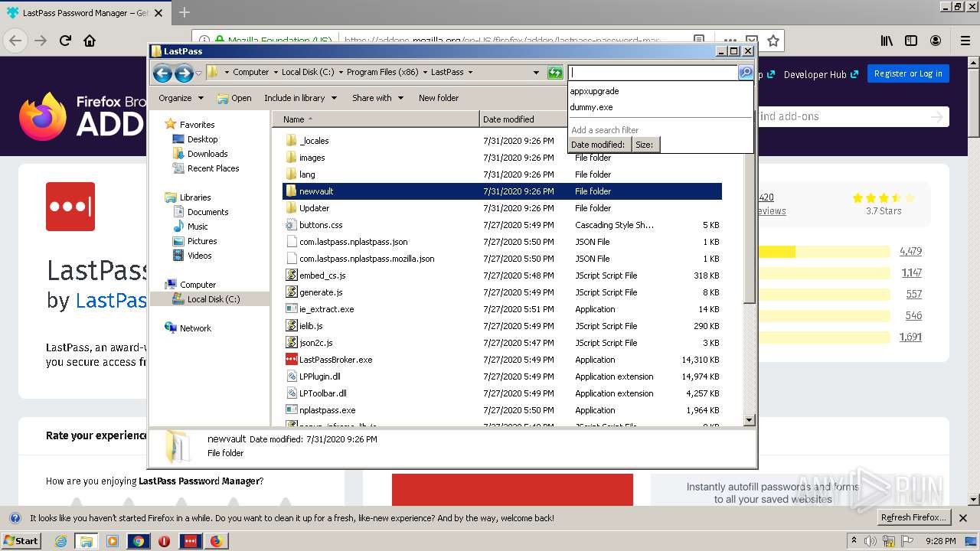Image resolution: width=980 pixels, height=551 pixels.
Task: Select the ie_extract.exe application
Action: click(326, 309)
